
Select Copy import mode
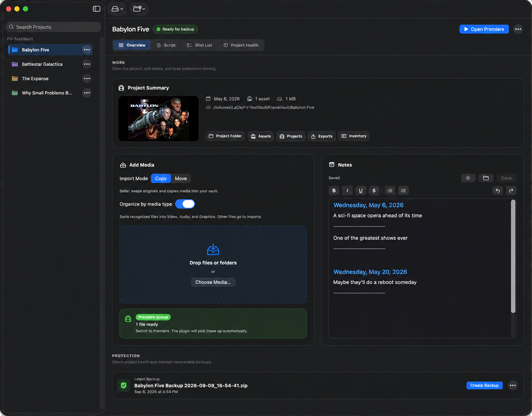pyautogui.click(x=161, y=178)
